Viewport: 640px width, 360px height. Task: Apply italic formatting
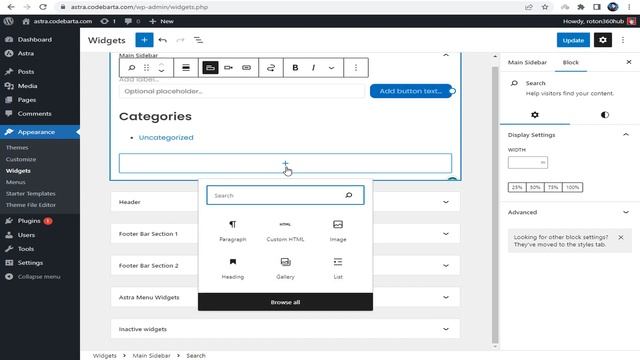[313, 68]
